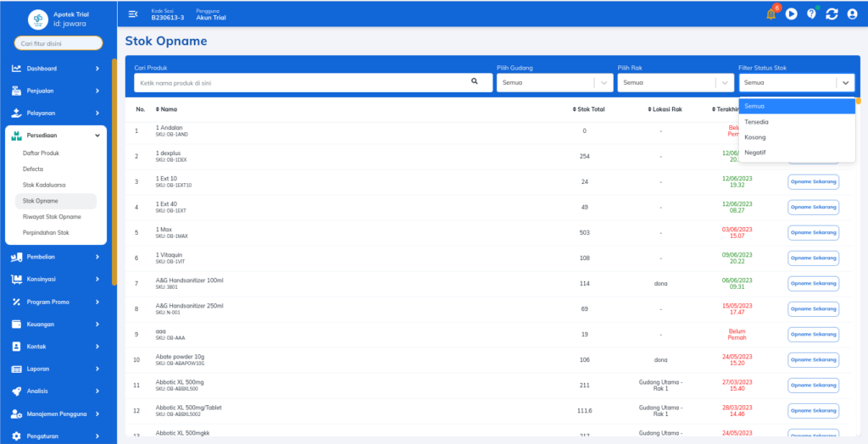Click the play tutorial icon in header
868x444 pixels.
point(791,14)
